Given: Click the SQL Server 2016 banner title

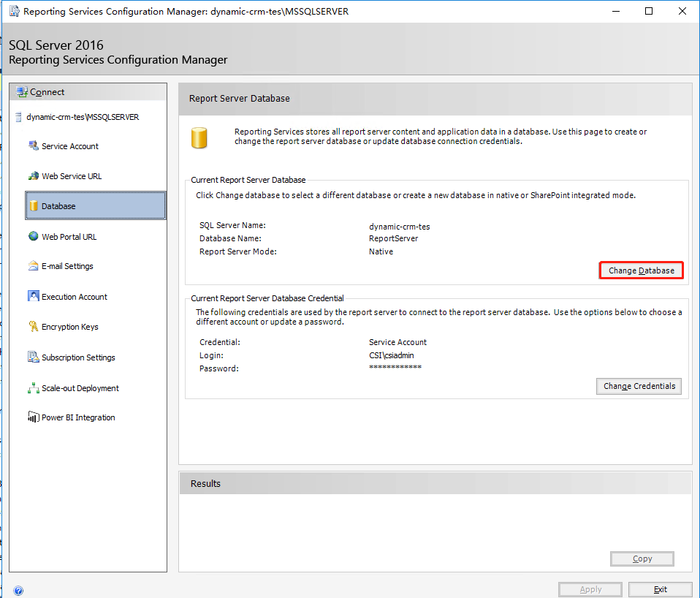Looking at the screenshot, I should (x=56, y=45).
